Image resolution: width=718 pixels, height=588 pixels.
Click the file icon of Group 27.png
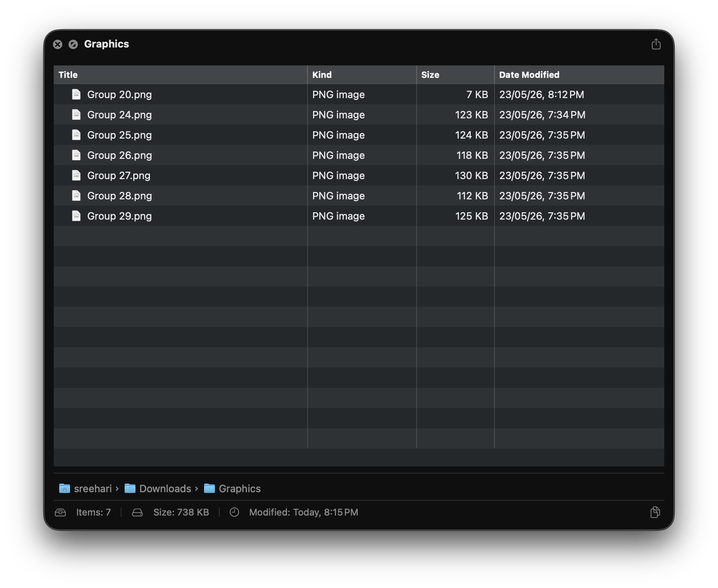tap(76, 175)
